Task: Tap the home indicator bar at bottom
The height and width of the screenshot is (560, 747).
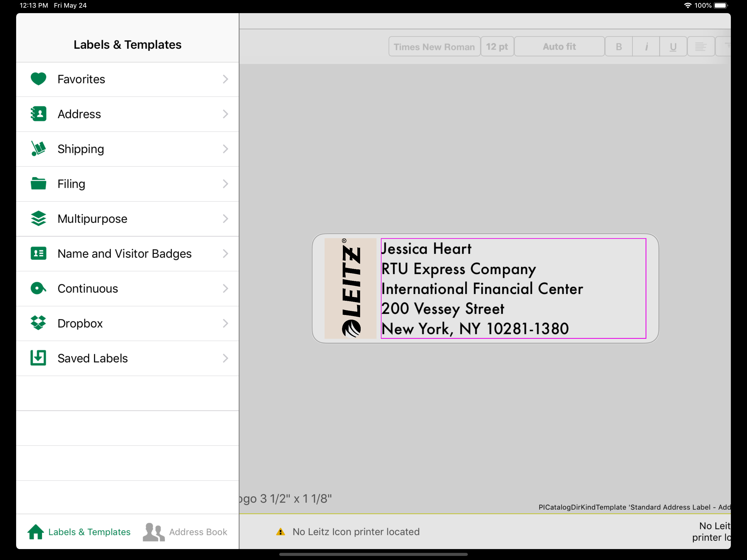Action: tap(373, 554)
